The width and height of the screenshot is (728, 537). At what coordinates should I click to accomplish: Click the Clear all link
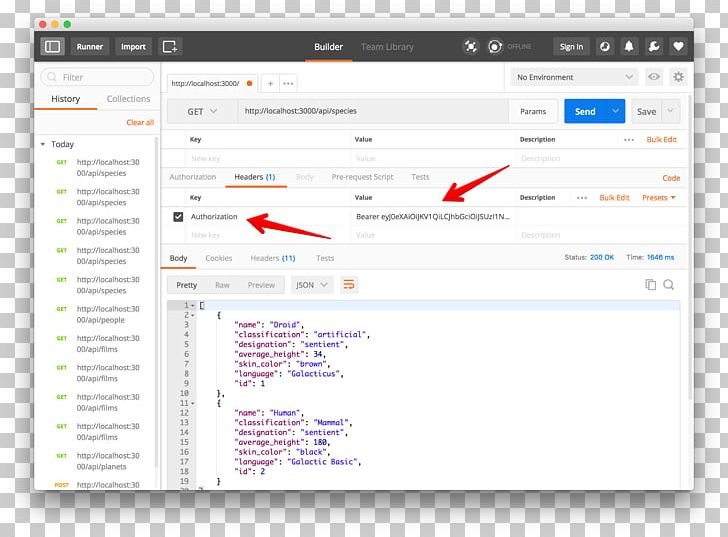140,122
